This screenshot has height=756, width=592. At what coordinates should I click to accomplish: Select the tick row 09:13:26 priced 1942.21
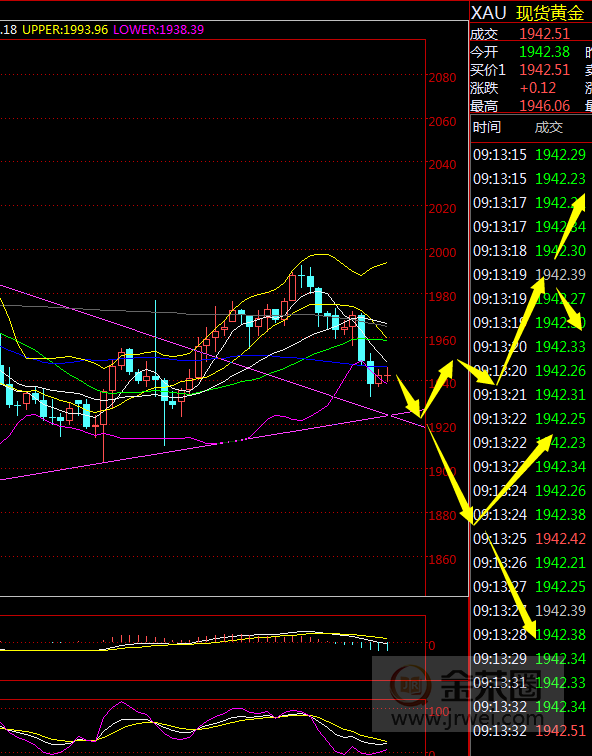tap(529, 563)
